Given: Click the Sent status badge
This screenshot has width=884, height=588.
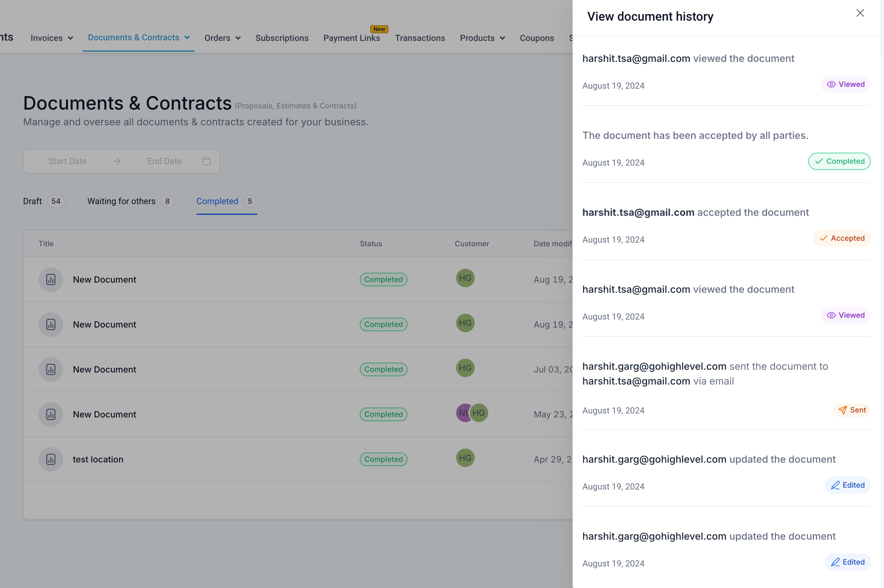Looking at the screenshot, I should [852, 410].
